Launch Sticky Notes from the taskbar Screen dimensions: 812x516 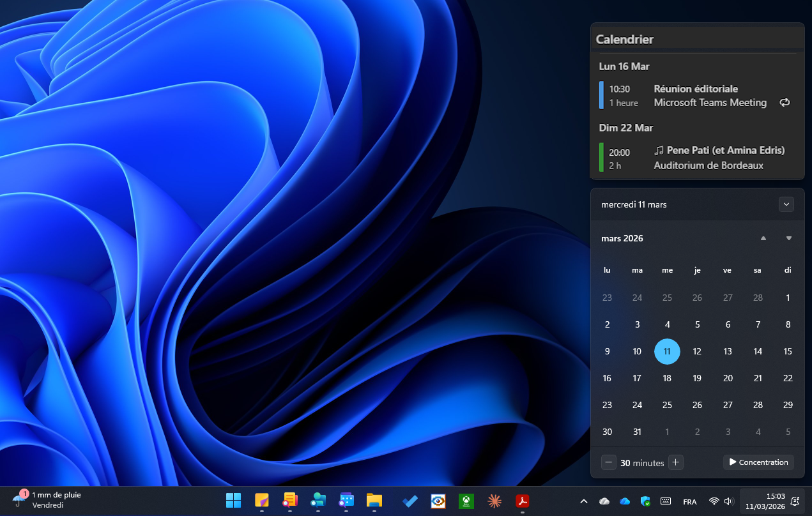tap(262, 501)
